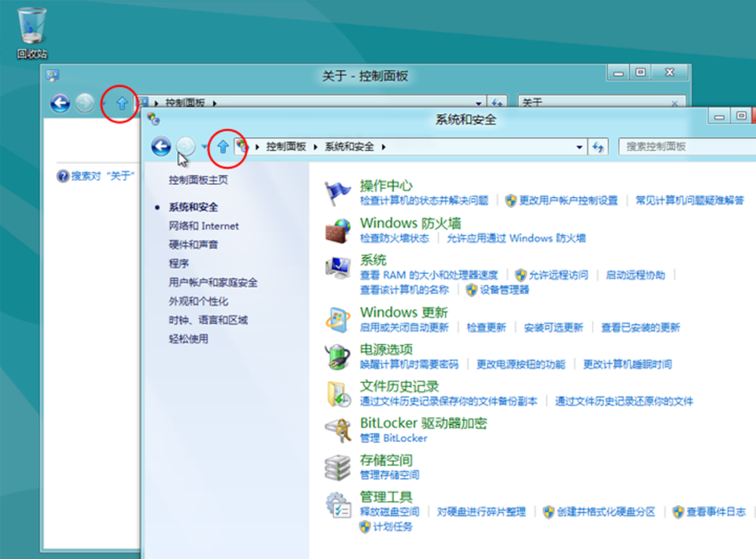Click the System computer icon
This screenshot has height=559, width=756.
(x=337, y=267)
